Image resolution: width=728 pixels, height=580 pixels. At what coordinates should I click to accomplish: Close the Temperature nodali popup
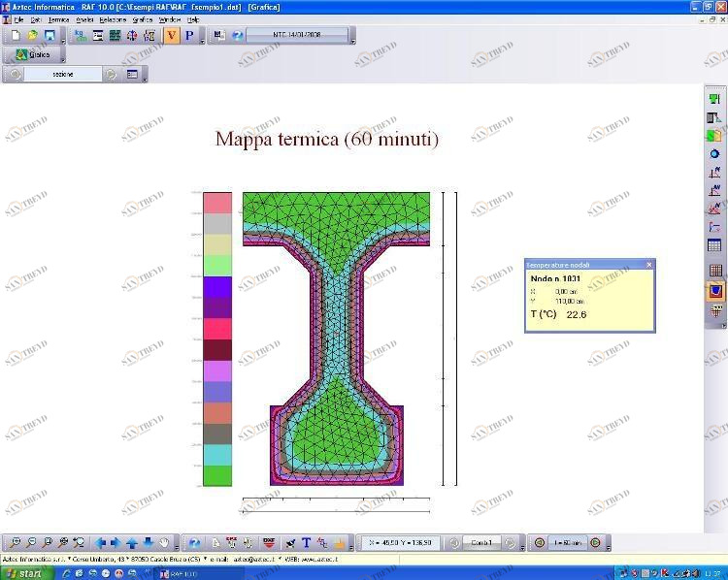click(649, 264)
